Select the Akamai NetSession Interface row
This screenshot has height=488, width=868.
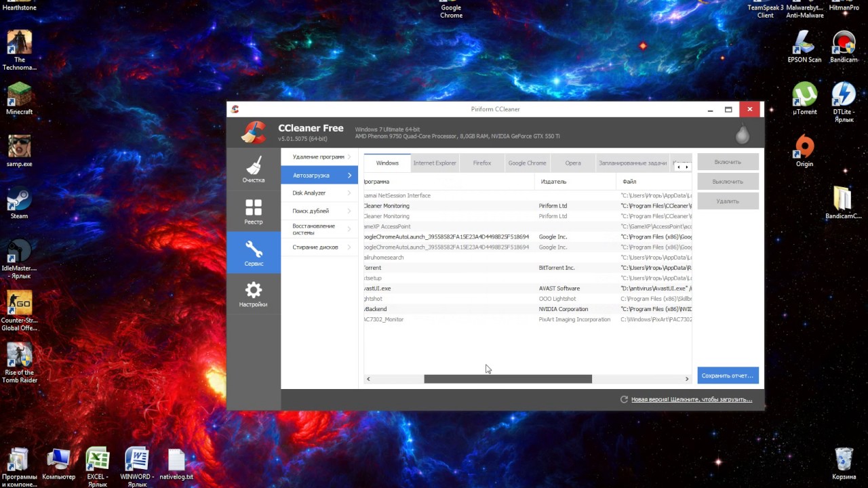528,195
